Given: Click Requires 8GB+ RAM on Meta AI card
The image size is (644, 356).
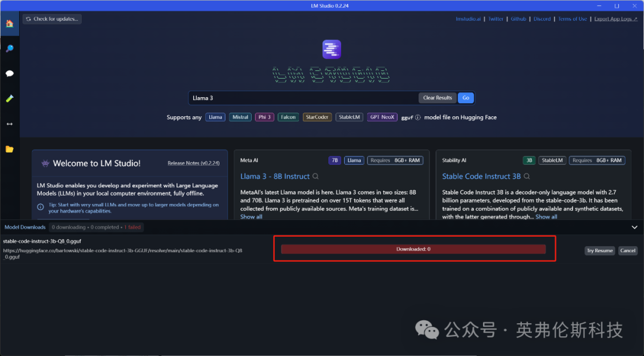Looking at the screenshot, I should pyautogui.click(x=395, y=160).
